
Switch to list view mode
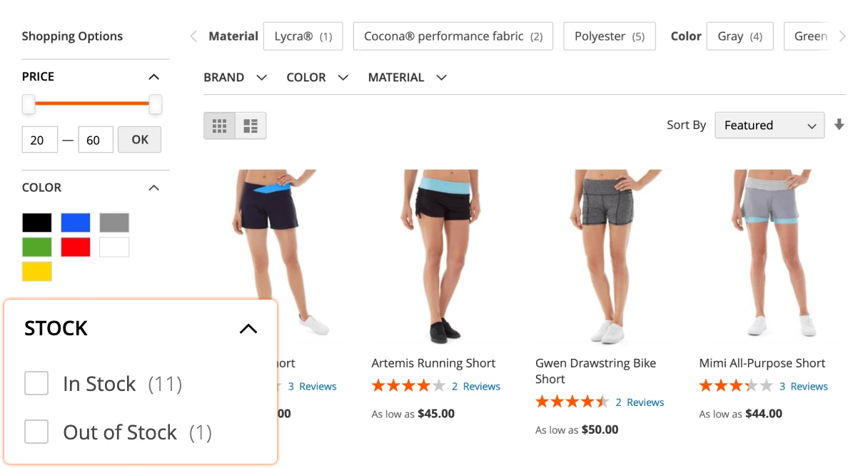pyautogui.click(x=251, y=125)
